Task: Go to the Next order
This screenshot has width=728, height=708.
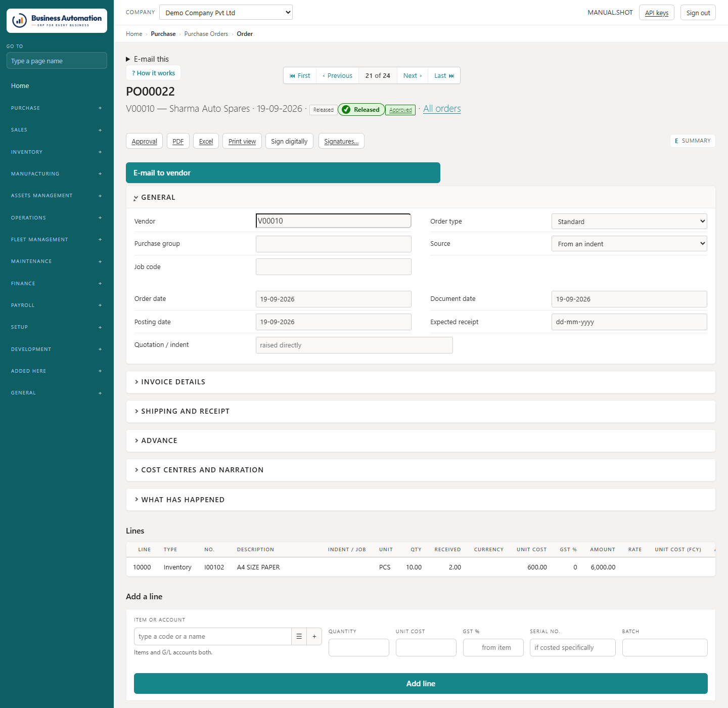Action: point(413,75)
